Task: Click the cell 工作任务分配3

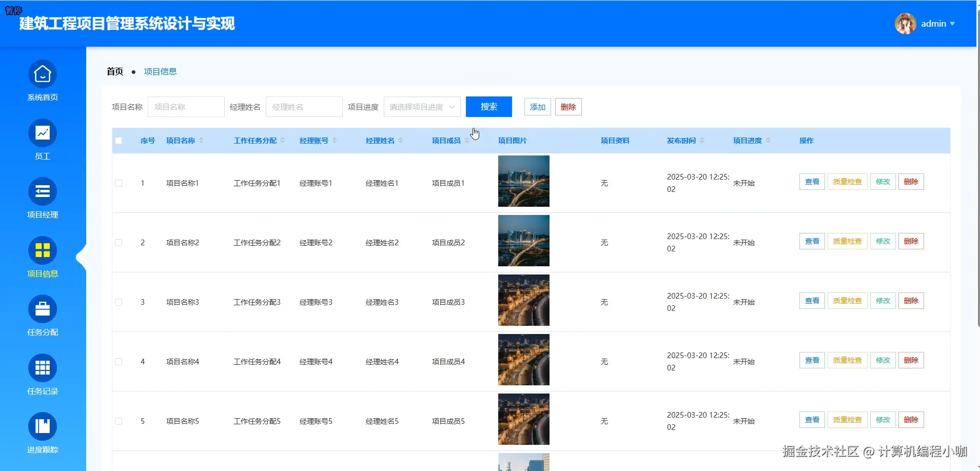Action: 257,302
